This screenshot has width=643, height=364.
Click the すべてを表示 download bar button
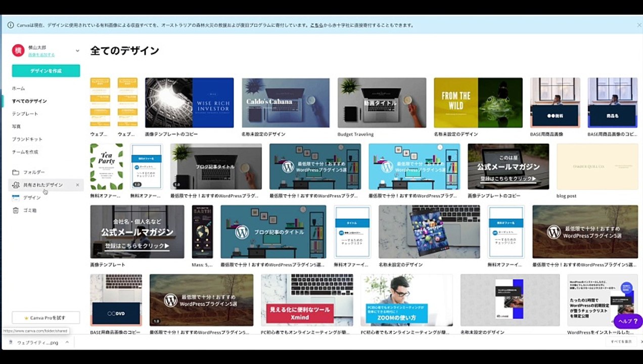[x=621, y=342]
